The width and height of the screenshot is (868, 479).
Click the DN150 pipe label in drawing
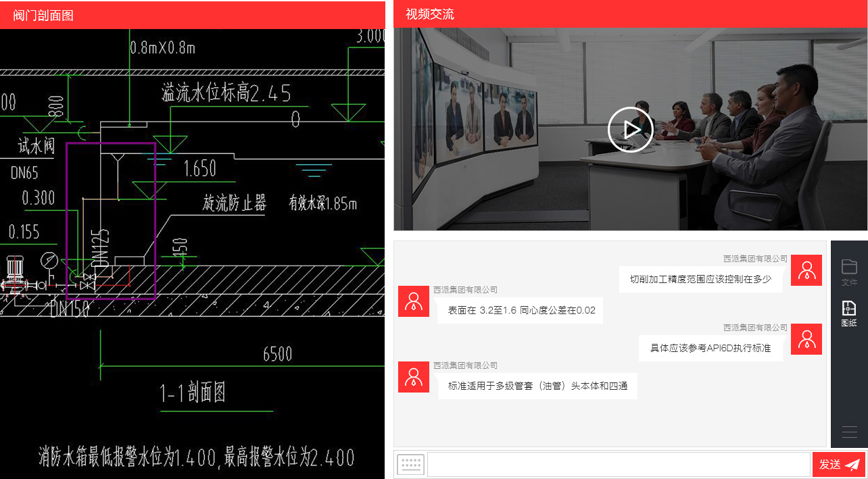pos(70,309)
